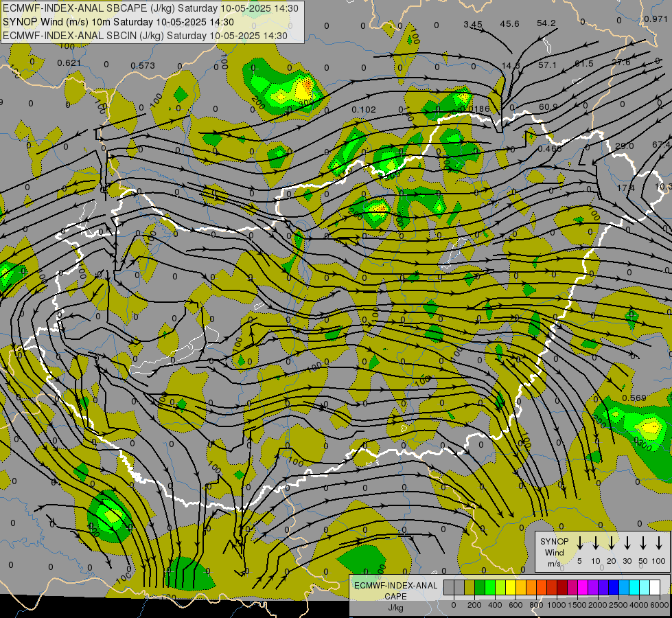Click the 0.573 value on map
Screen dimensions: 672x618
click(x=143, y=66)
